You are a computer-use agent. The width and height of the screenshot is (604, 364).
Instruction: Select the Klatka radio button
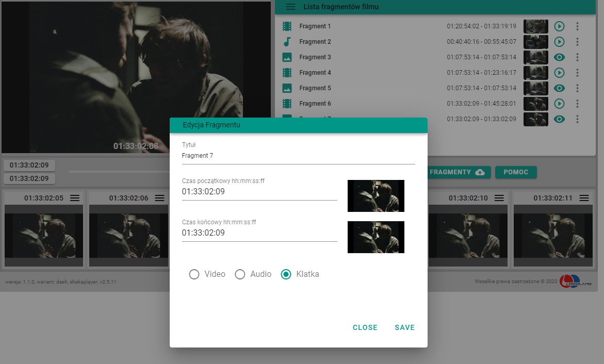coord(286,274)
